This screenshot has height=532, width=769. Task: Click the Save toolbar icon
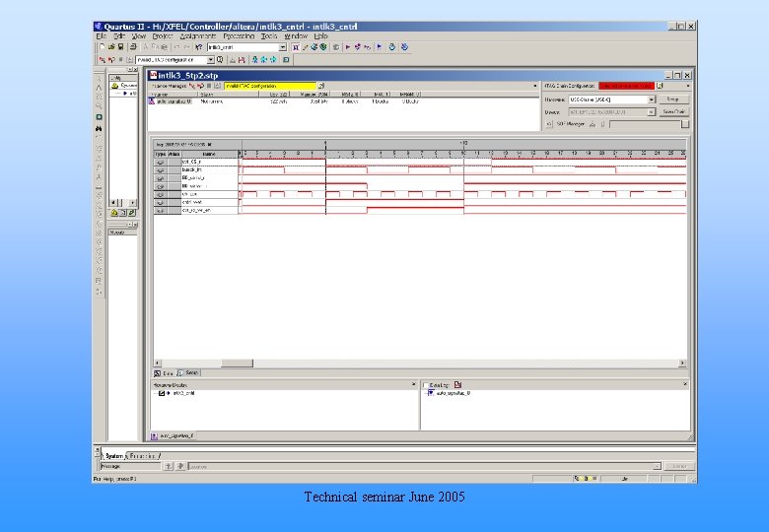(x=120, y=47)
